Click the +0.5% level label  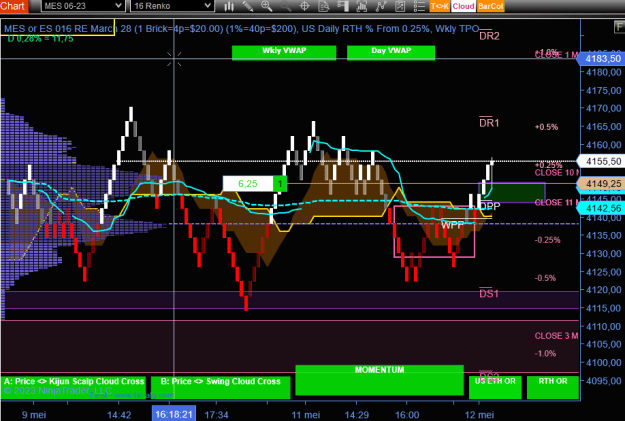[x=546, y=127]
